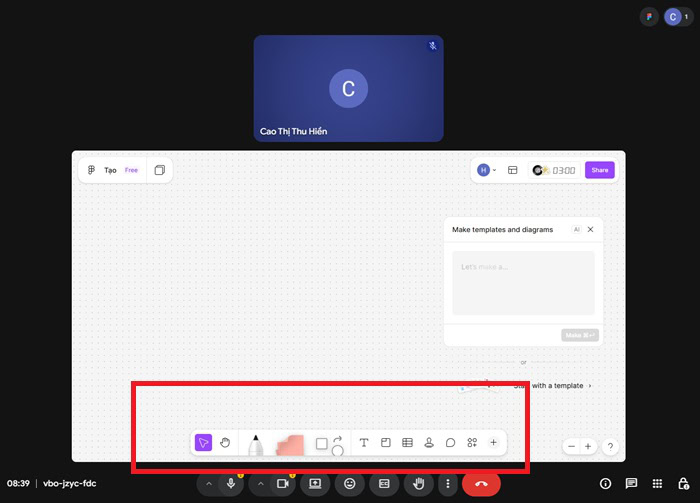This screenshot has height=503, width=700.
Task: Select the Comment bubble tool
Action: (450, 443)
